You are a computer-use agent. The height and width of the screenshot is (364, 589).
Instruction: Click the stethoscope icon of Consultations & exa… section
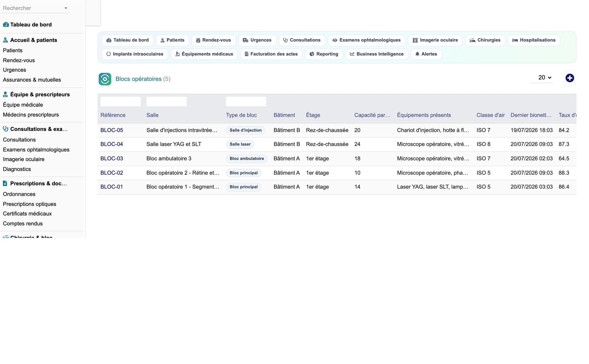click(x=5, y=129)
